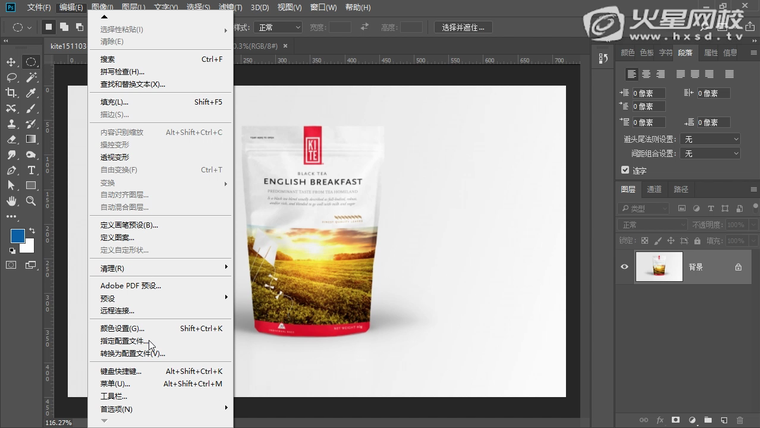Click the create new layer icon
Viewport: 760px width, 428px height.
(x=724, y=420)
